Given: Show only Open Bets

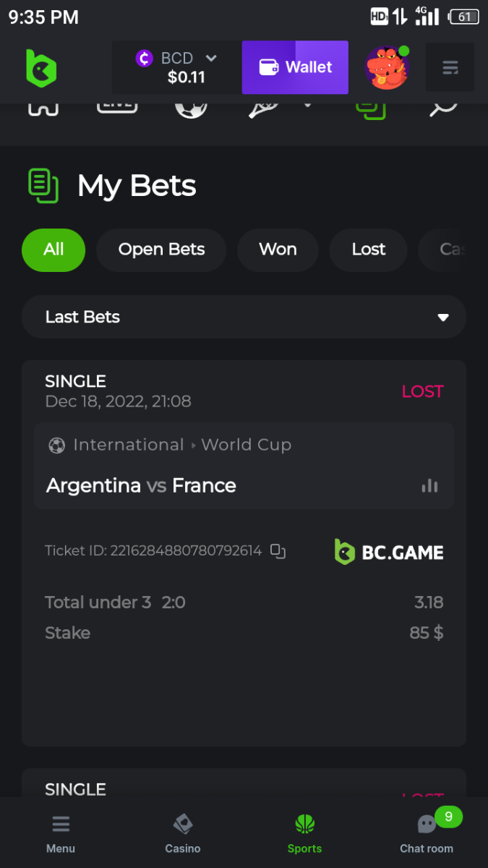Looking at the screenshot, I should coord(161,250).
